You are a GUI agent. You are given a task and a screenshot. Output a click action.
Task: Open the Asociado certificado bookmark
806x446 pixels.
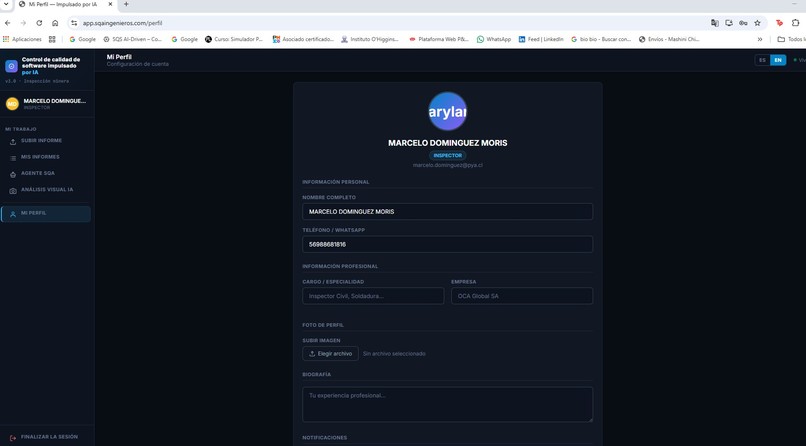point(303,39)
